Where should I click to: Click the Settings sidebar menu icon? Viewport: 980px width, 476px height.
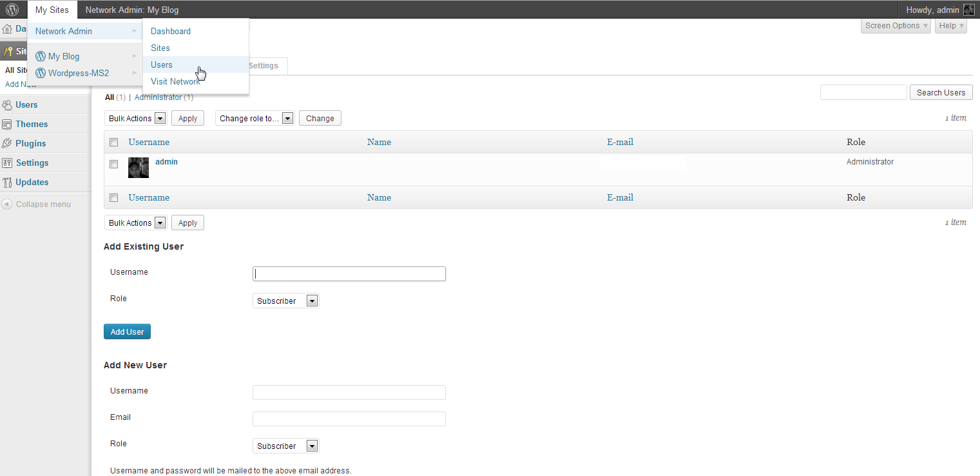click(x=7, y=163)
